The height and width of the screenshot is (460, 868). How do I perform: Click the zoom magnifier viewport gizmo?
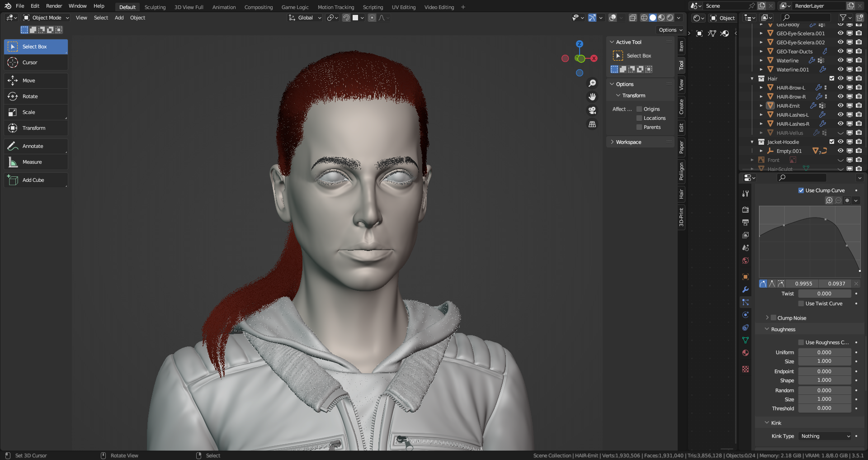(592, 83)
